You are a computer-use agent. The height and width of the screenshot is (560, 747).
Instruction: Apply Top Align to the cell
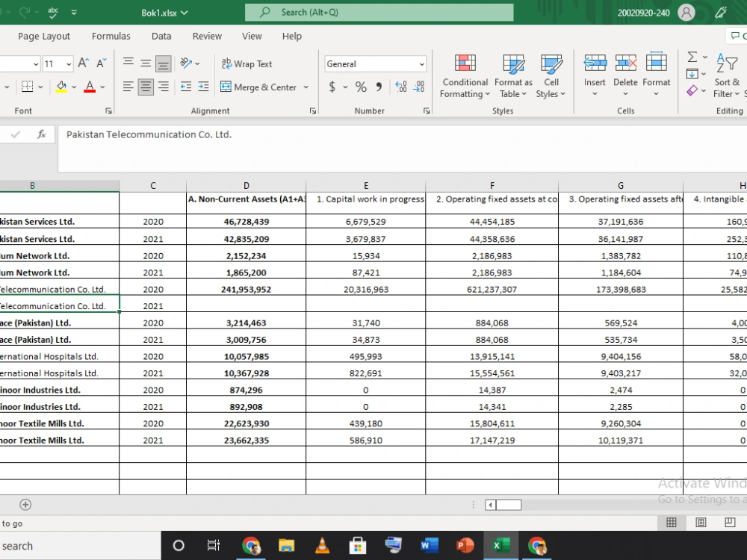tap(128, 63)
